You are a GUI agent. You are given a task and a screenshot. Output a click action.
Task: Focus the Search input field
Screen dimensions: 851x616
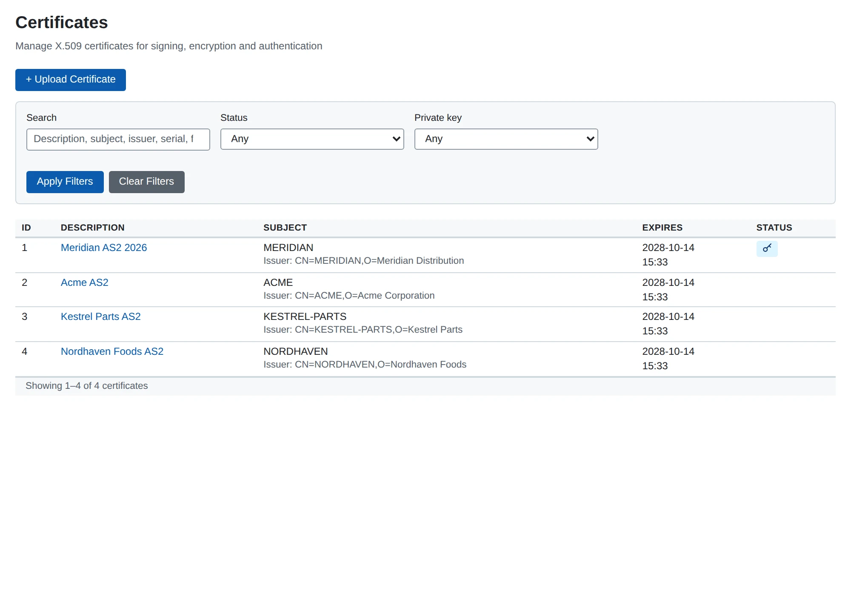118,140
